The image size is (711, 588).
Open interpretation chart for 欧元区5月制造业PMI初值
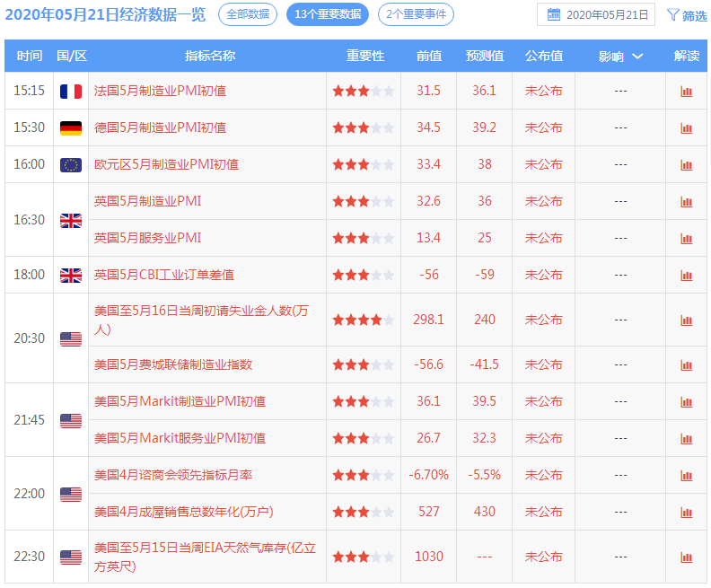(x=687, y=165)
